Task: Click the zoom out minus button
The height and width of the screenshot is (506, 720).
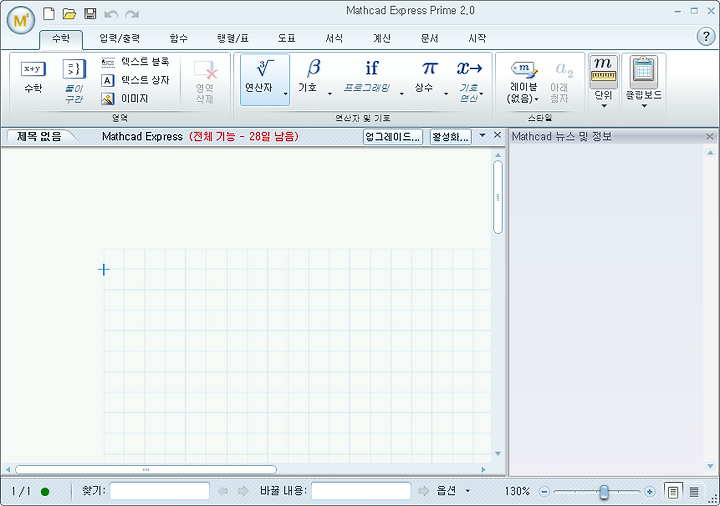Action: click(544, 492)
